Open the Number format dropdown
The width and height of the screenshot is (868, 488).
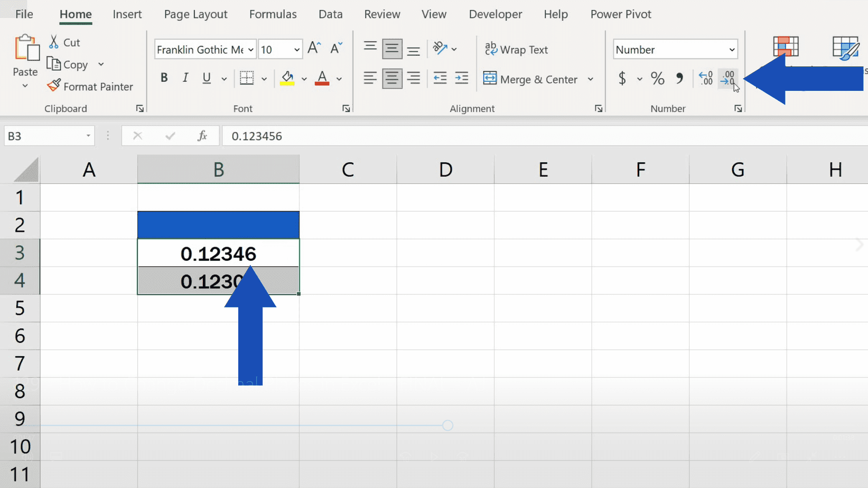point(731,49)
